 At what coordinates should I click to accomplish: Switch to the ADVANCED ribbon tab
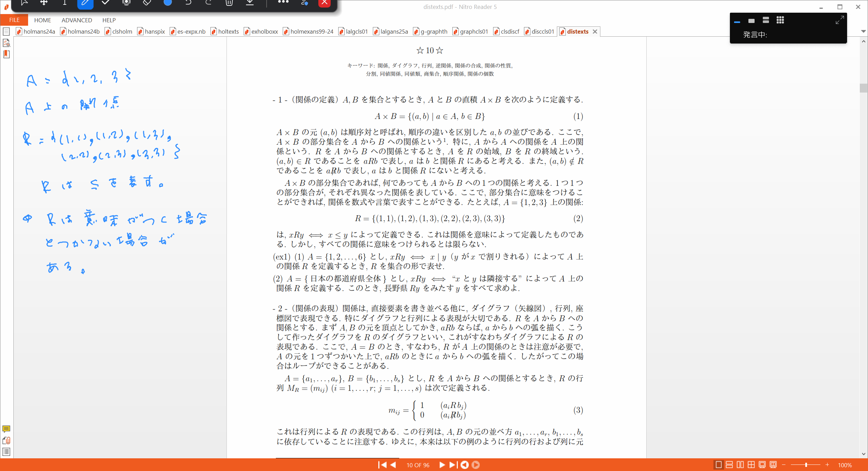(77, 20)
